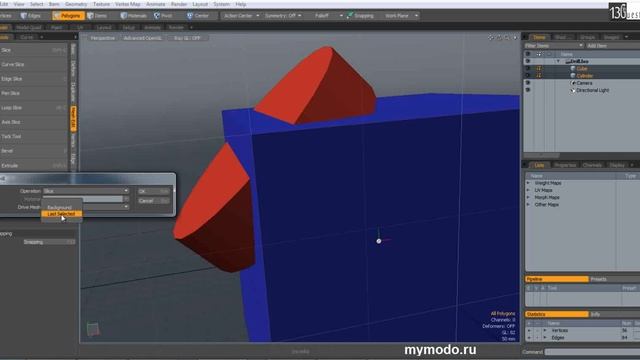Toggle visibility of the Camera item

point(527,83)
